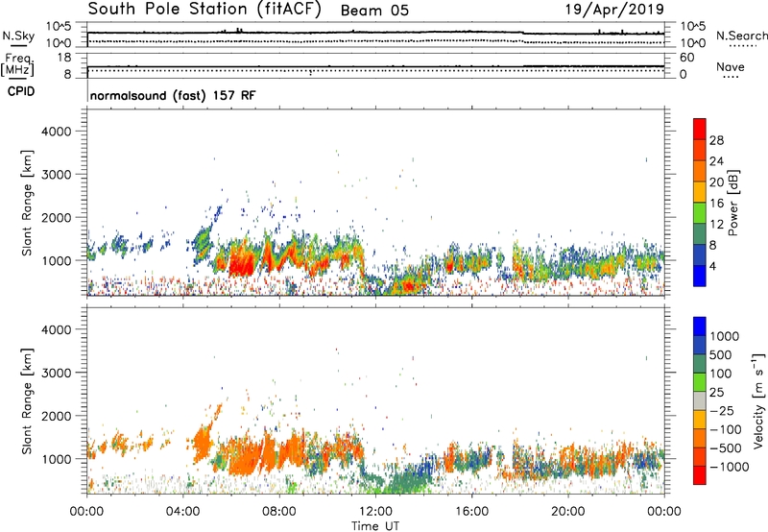The height and width of the screenshot is (532, 768).
Task: Pick the yellow 16–20 dB colorbar segment
Action: (x=700, y=192)
